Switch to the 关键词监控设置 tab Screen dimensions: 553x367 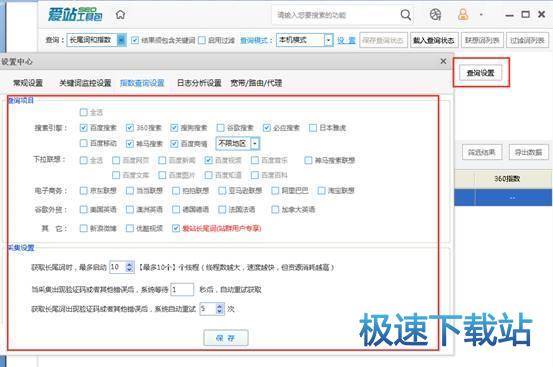(x=85, y=83)
